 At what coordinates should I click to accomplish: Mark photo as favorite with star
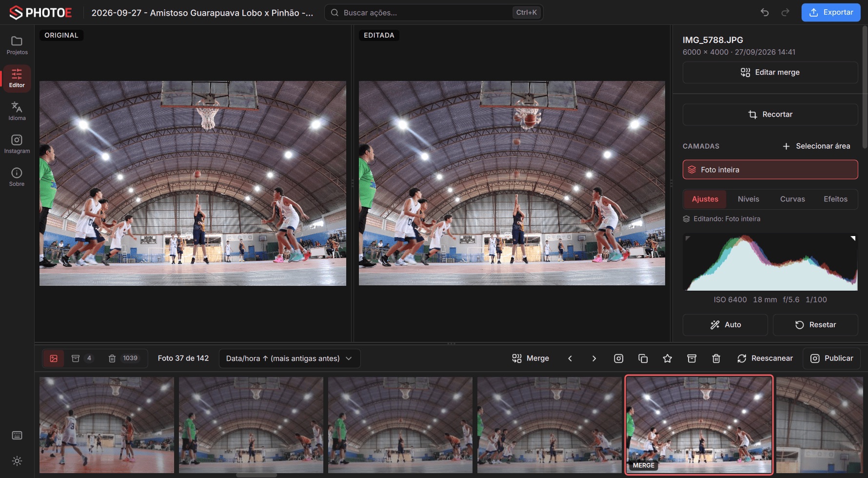click(667, 358)
